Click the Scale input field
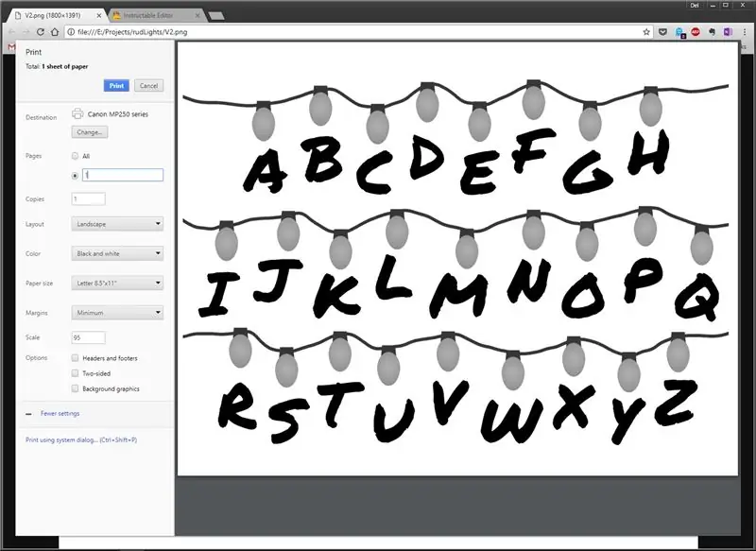This screenshot has width=756, height=551. pos(88,337)
